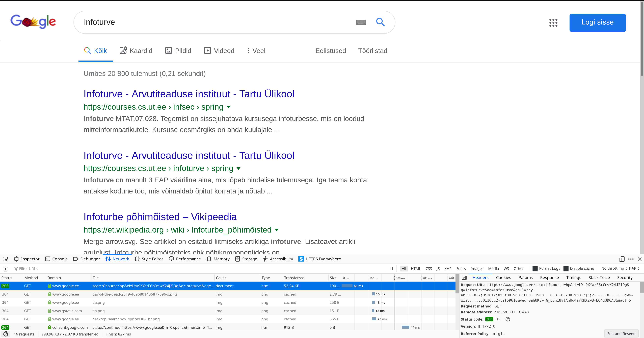Enable the Persist Logs checkbox
Screen dimensions: 644x338
535,268
